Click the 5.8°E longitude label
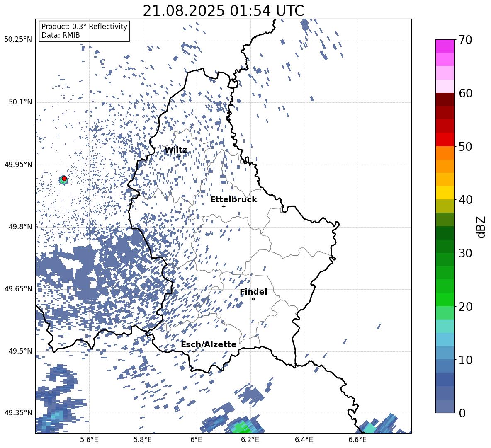This screenshot has width=491, height=448. point(143,440)
